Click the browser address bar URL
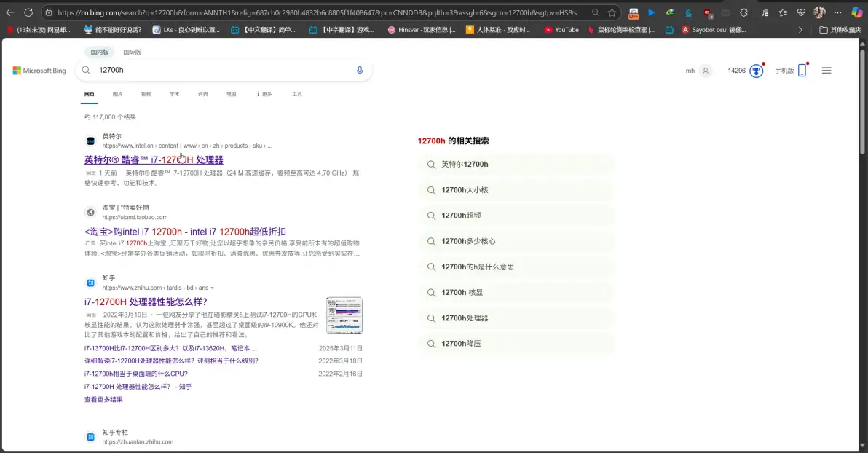The image size is (868, 453). click(320, 12)
